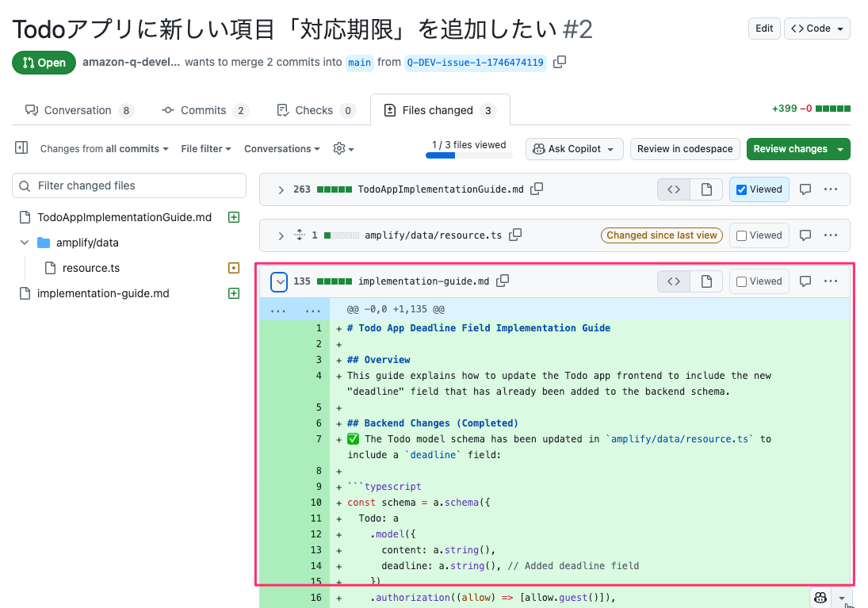Click the Edit title button
The image size is (868, 608).
[764, 29]
